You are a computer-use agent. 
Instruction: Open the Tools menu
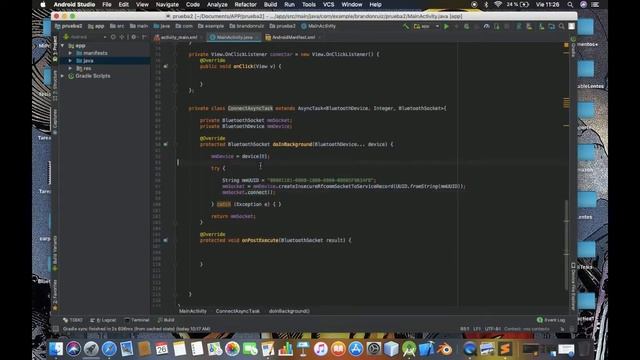coord(309,4)
